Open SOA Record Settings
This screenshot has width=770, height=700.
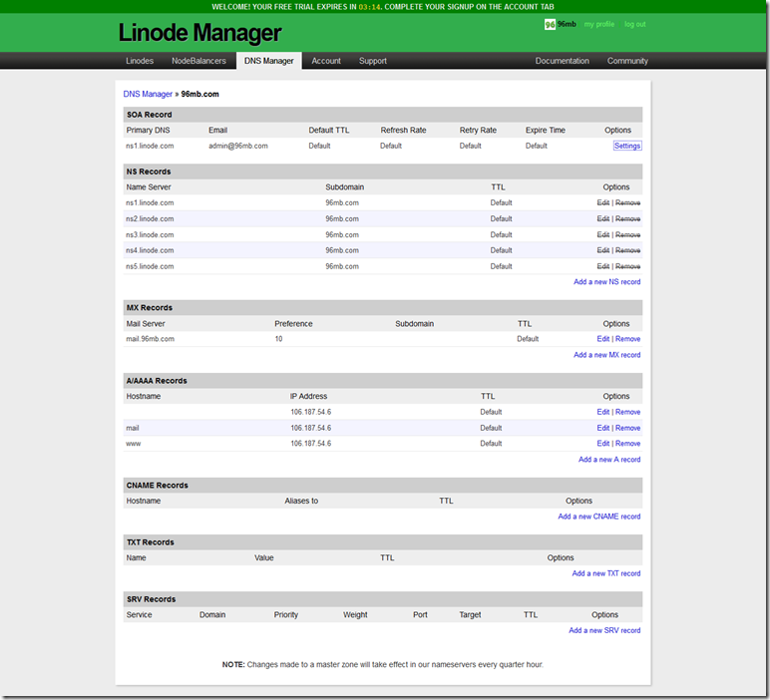pyautogui.click(x=627, y=146)
